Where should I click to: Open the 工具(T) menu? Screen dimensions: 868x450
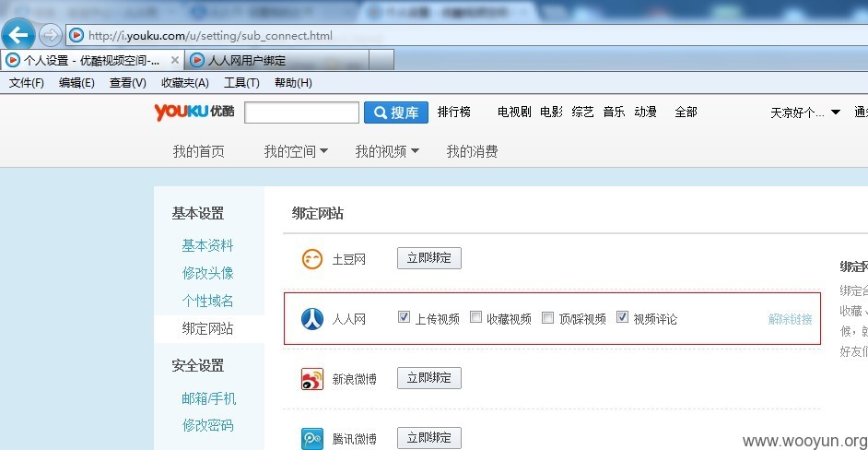[x=241, y=83]
